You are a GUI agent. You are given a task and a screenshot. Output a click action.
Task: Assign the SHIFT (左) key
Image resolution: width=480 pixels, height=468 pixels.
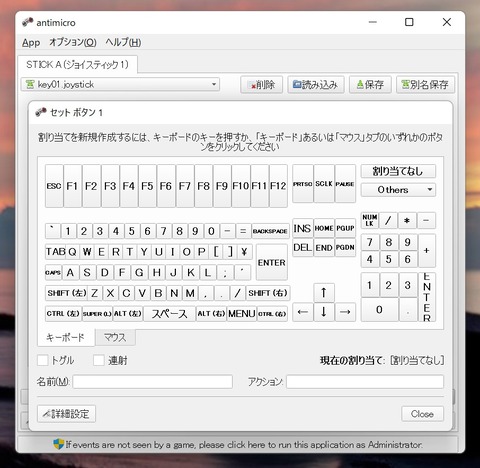(x=67, y=293)
